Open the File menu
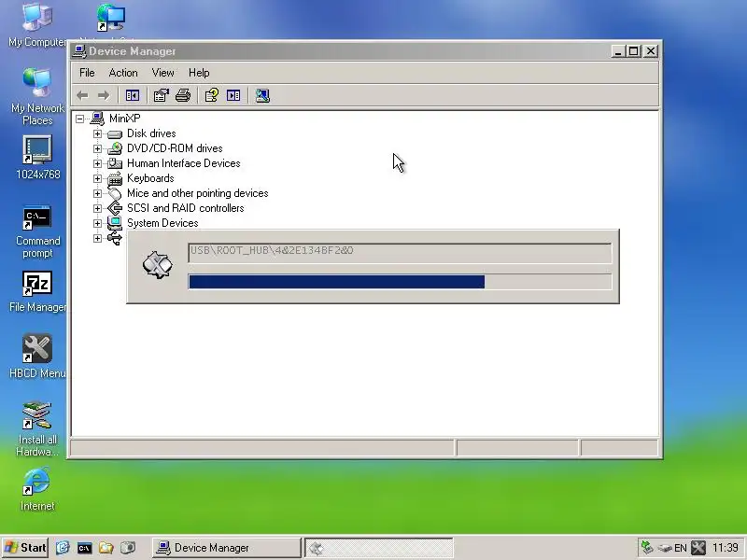 (87, 73)
